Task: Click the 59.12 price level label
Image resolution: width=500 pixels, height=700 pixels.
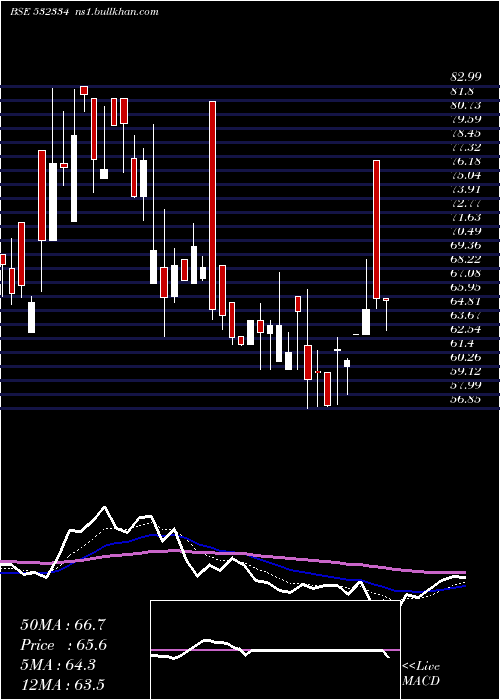Action: pyautogui.click(x=466, y=371)
